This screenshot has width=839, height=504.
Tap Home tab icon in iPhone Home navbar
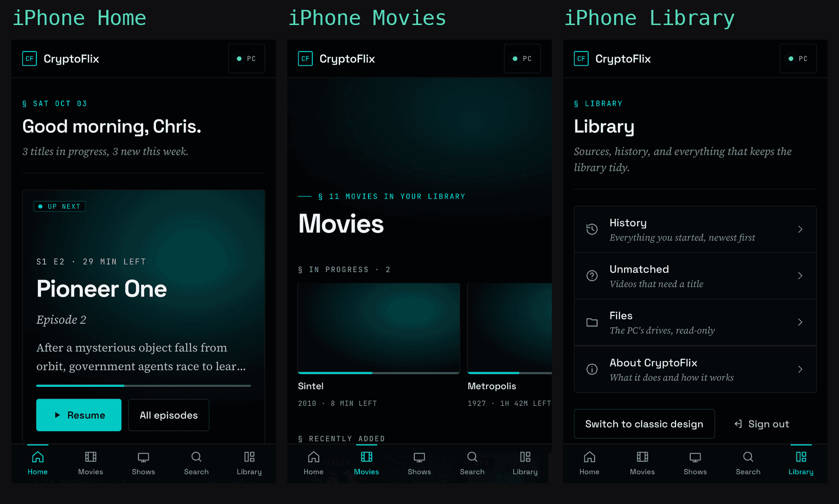pos(38,457)
